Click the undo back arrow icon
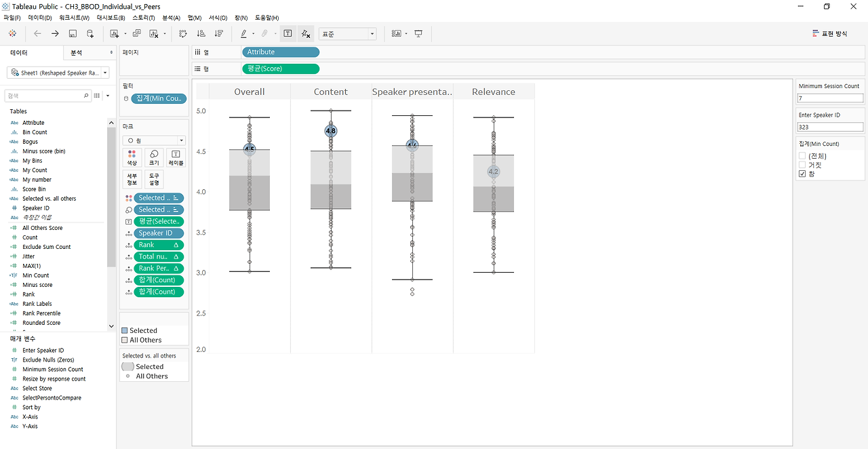Viewport: 868px width, 449px height. (37, 33)
